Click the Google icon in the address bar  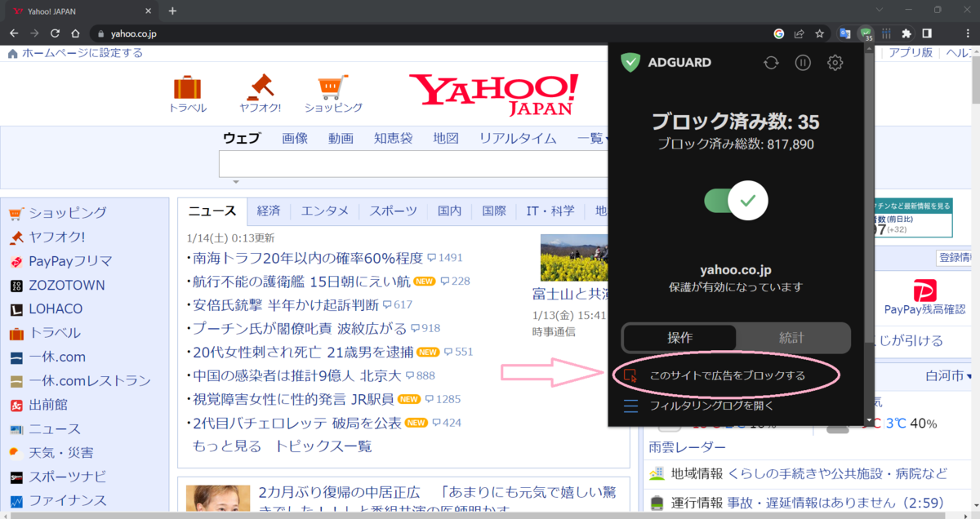click(779, 33)
